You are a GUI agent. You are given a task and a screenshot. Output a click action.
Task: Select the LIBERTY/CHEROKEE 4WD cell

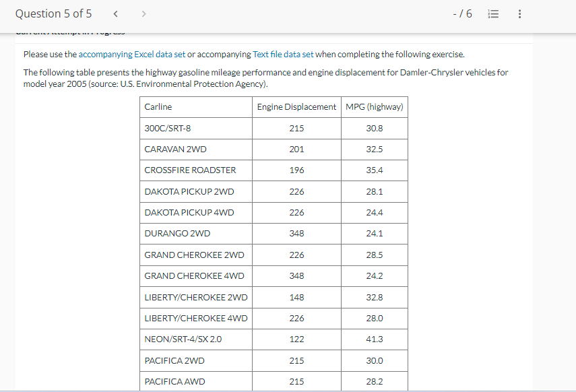(x=196, y=318)
